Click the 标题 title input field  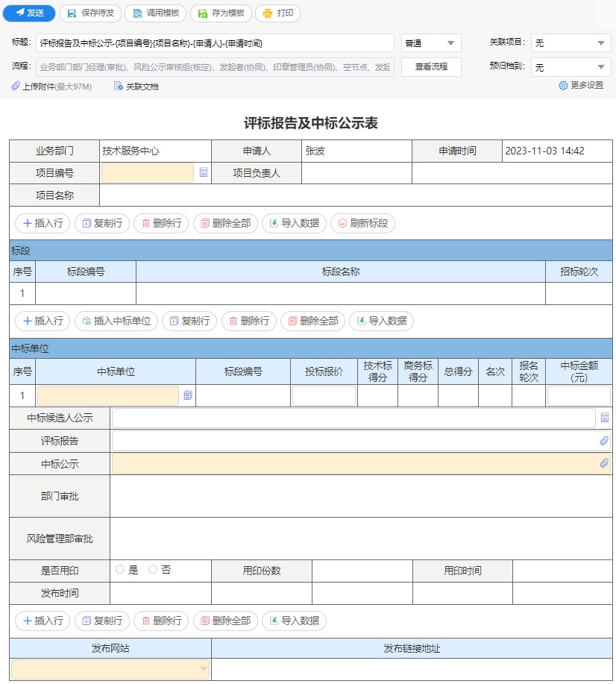click(215, 43)
